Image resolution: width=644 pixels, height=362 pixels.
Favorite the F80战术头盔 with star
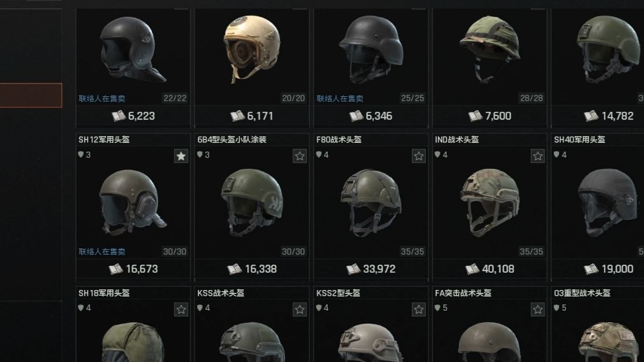tap(418, 156)
